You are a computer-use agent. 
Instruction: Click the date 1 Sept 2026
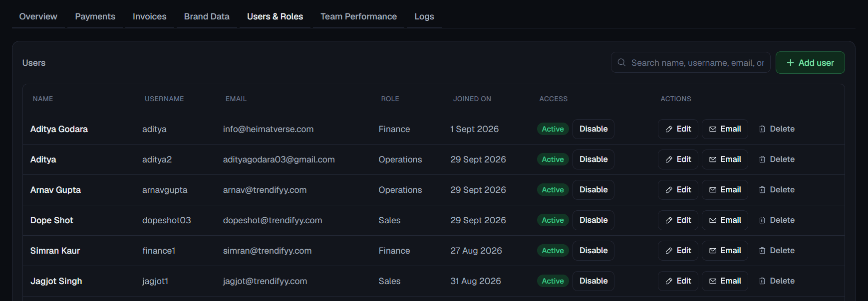pos(474,129)
